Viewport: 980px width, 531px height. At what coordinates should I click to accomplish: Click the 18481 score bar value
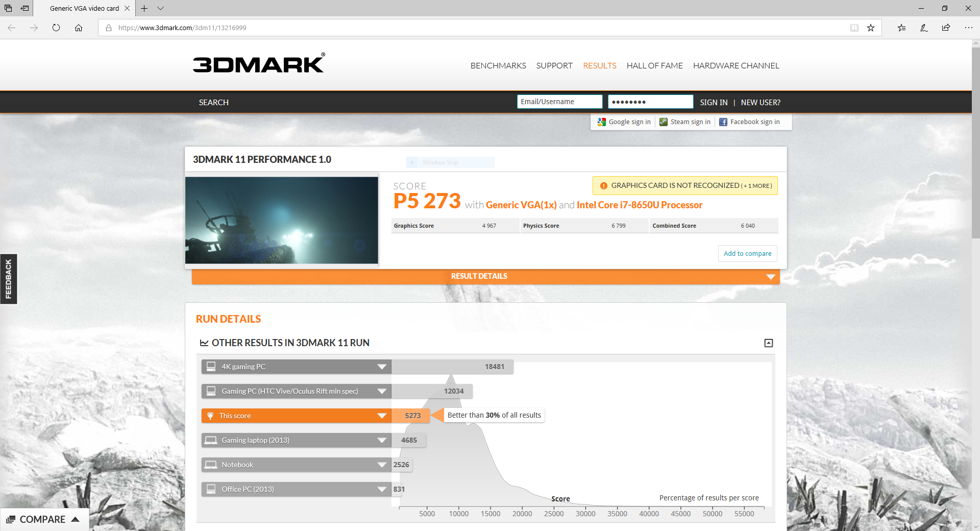point(495,367)
